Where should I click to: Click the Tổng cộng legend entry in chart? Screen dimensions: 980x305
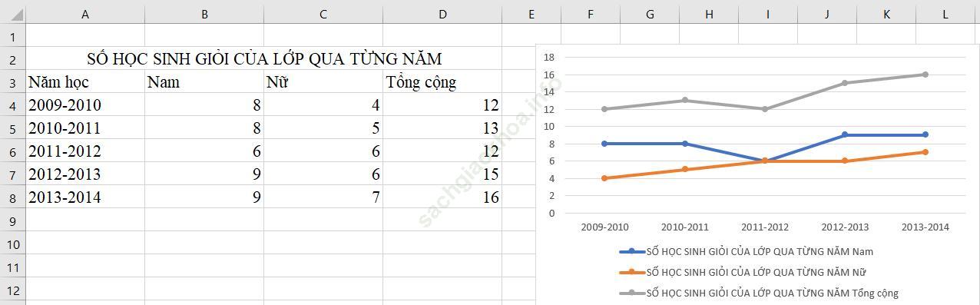[758, 293]
